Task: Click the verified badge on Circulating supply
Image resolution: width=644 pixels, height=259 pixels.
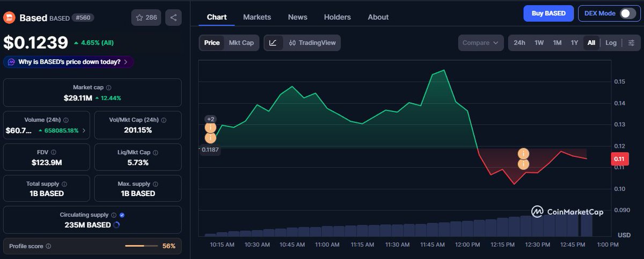Action: (x=122, y=215)
